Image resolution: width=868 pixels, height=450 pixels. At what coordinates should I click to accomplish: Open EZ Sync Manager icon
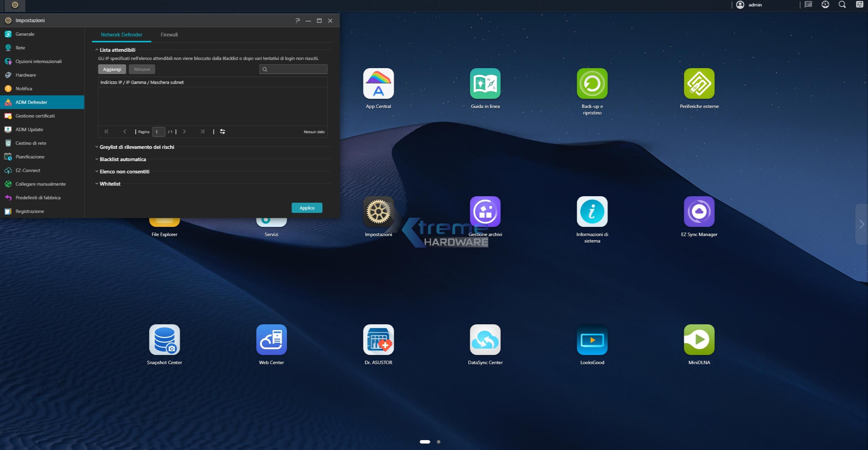point(699,212)
